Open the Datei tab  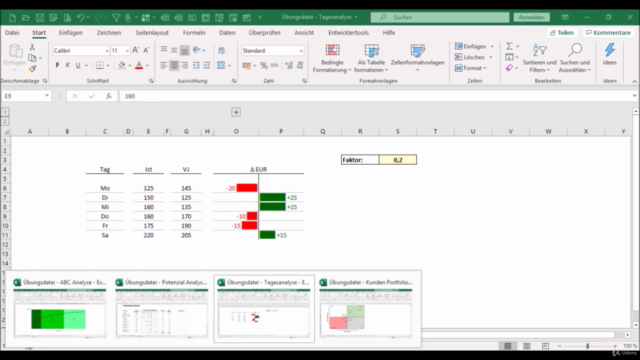(x=12, y=33)
